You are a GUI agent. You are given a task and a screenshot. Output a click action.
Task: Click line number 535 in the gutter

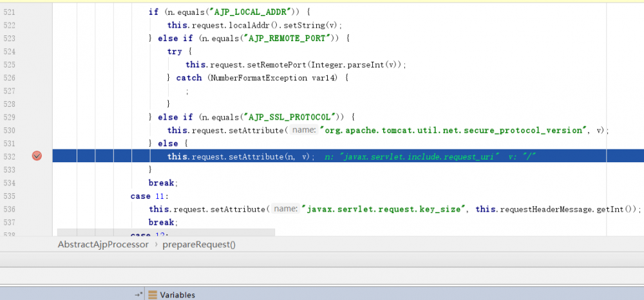point(9,196)
